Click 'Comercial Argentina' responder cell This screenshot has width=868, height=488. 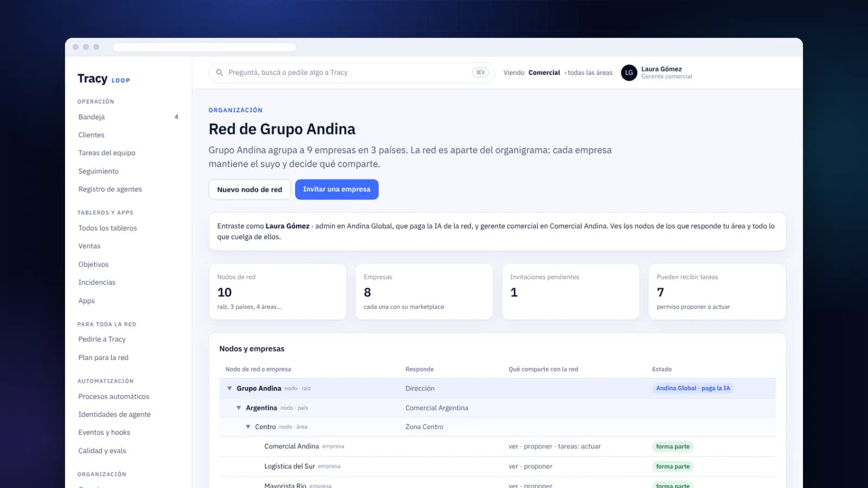437,408
